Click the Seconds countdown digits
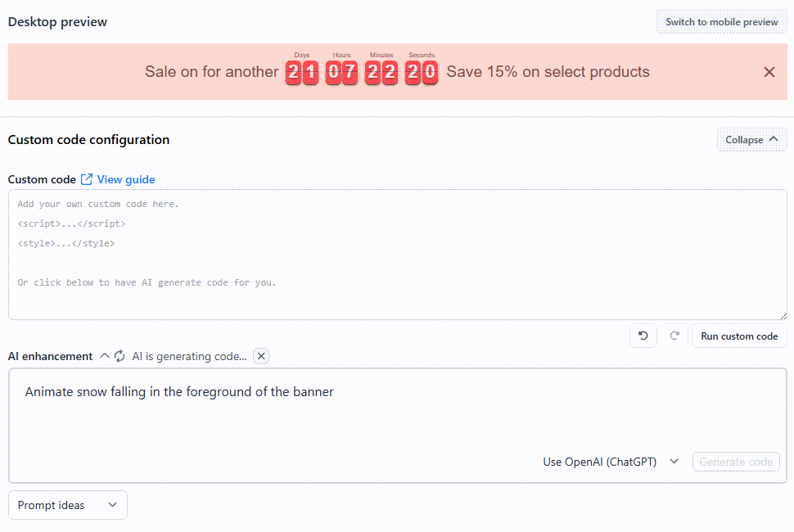Image resolution: width=794 pixels, height=532 pixels. pyautogui.click(x=422, y=72)
